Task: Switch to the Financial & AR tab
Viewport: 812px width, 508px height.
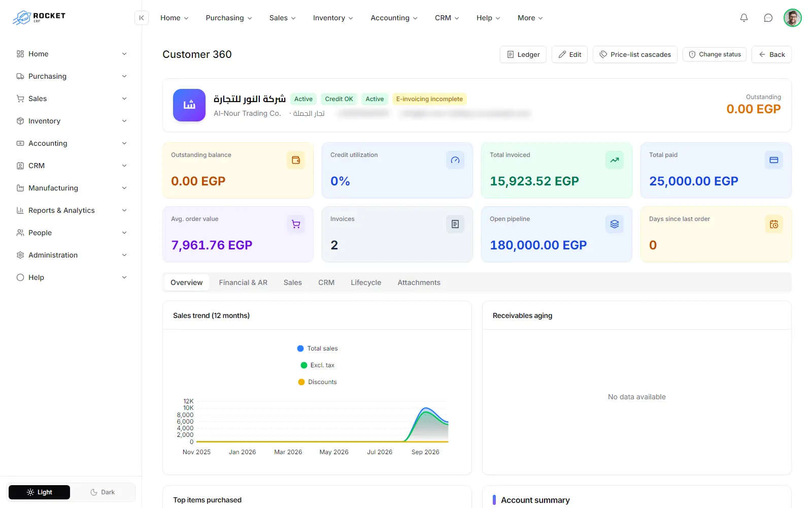Action: pyautogui.click(x=243, y=282)
